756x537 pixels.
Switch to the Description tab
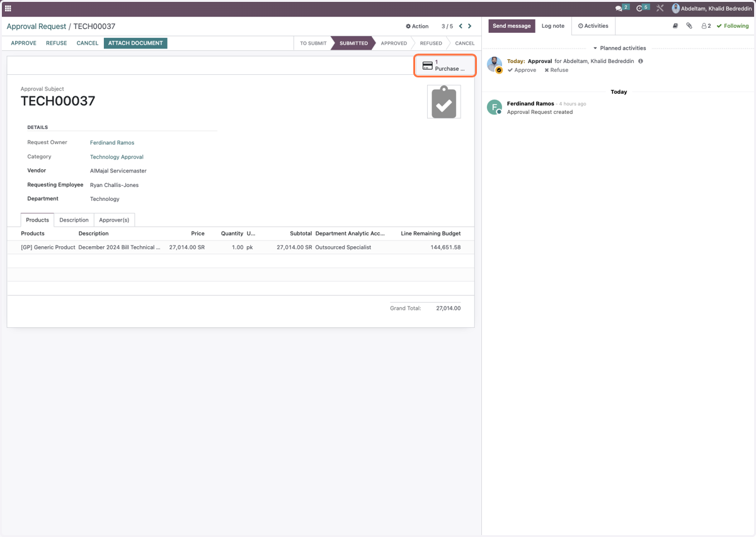[x=74, y=220]
